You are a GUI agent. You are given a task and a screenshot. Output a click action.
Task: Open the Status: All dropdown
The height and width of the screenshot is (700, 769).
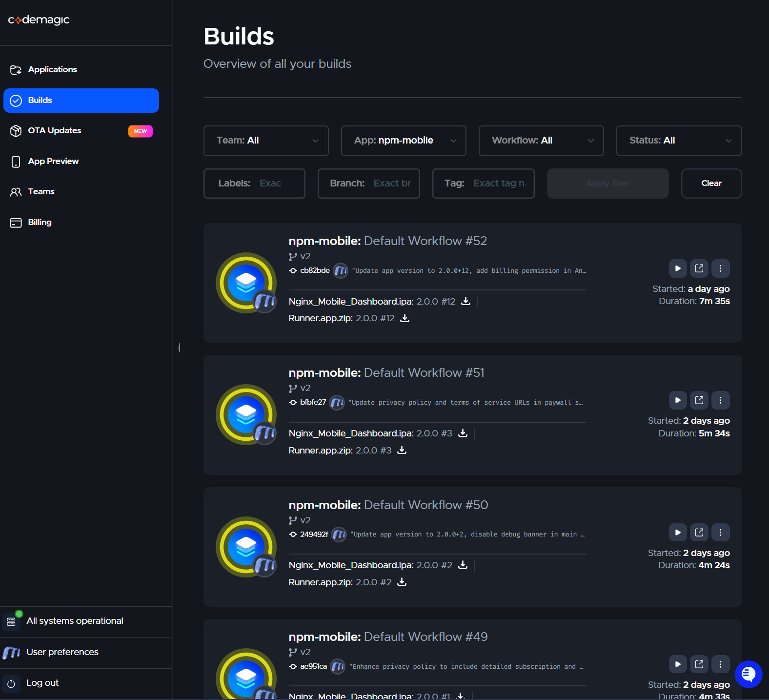(x=679, y=141)
